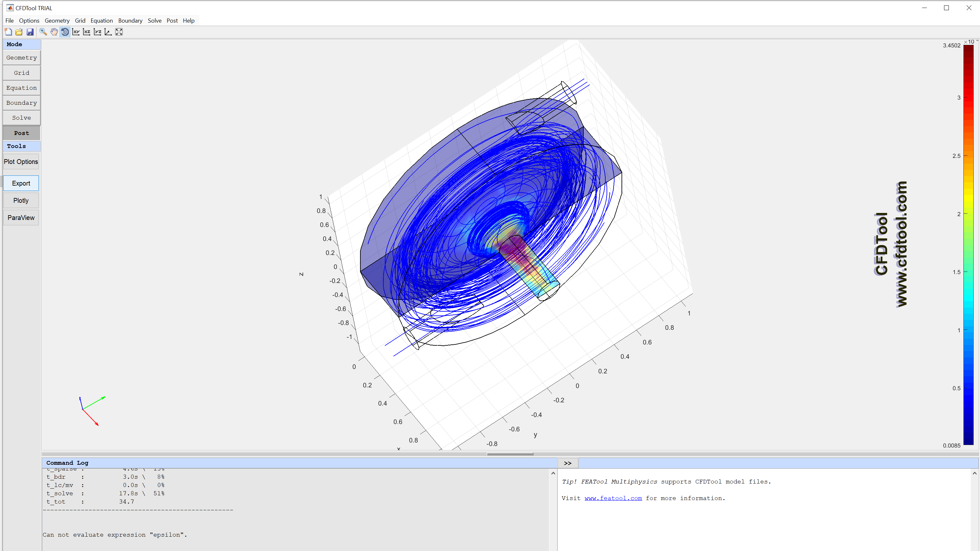
Task: Click the Save floppy disk icon
Action: tap(30, 32)
